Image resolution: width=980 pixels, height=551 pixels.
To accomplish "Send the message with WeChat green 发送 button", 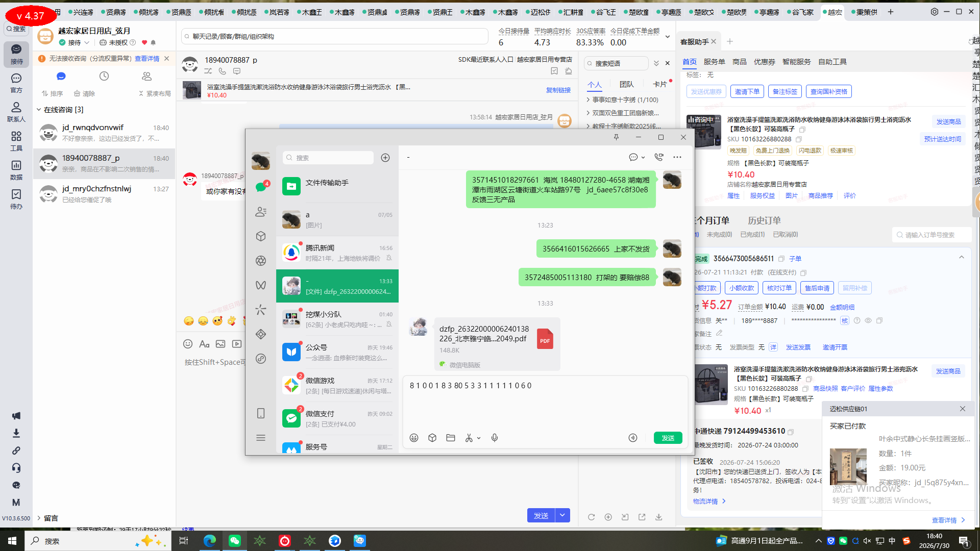I will [668, 438].
